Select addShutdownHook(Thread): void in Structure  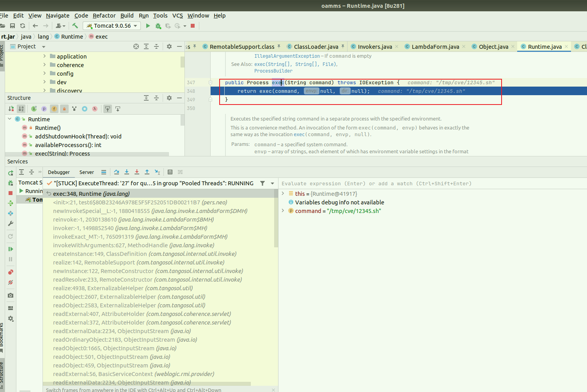(78, 137)
